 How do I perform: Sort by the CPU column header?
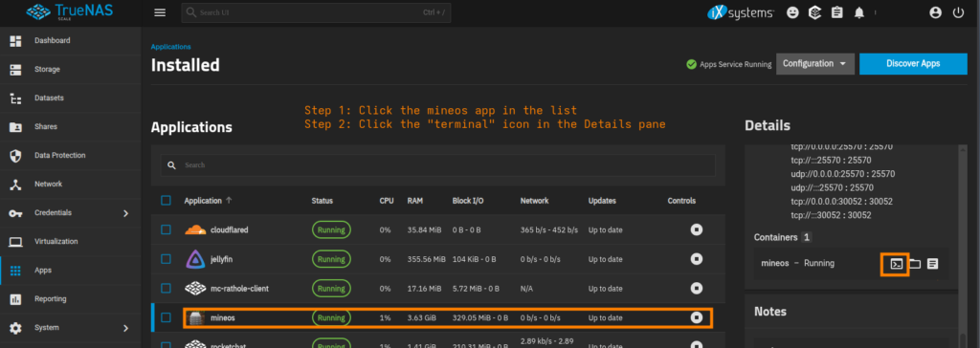pyautogui.click(x=387, y=201)
